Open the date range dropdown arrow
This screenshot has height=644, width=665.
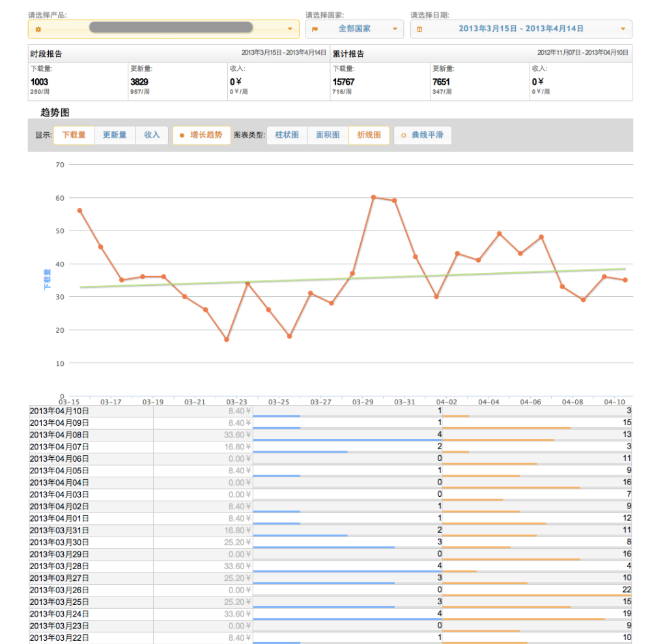[623, 29]
